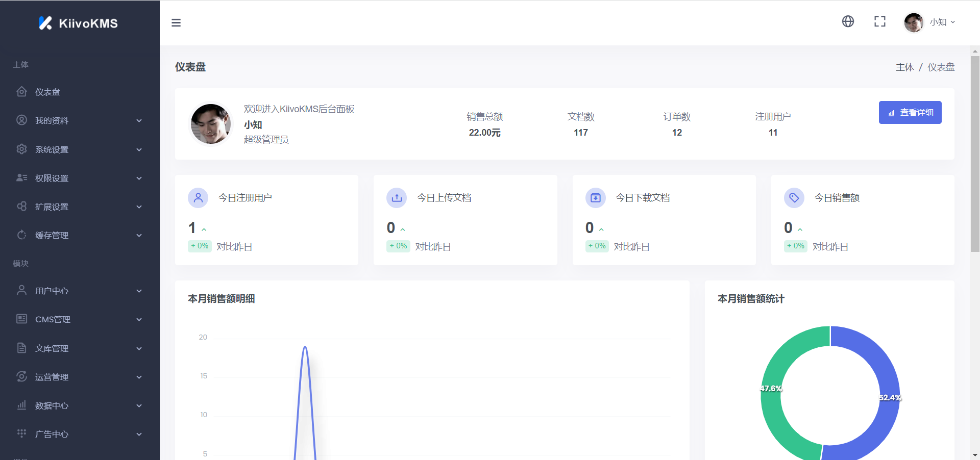Click the 查看详细 button
980x460 pixels.
(x=910, y=112)
